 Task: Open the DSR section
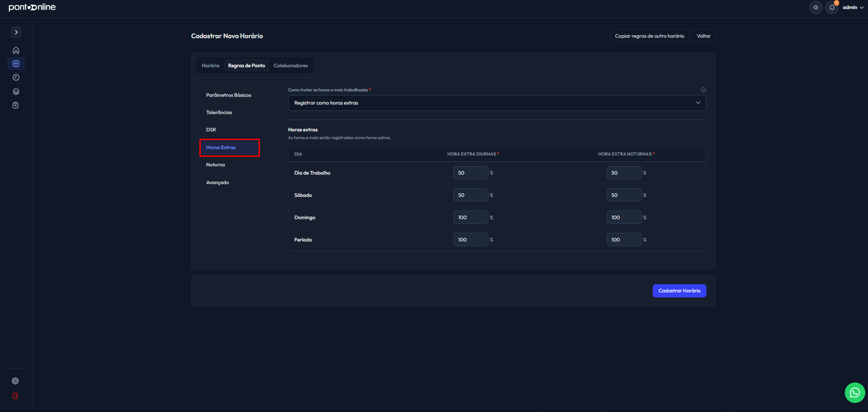pyautogui.click(x=211, y=130)
